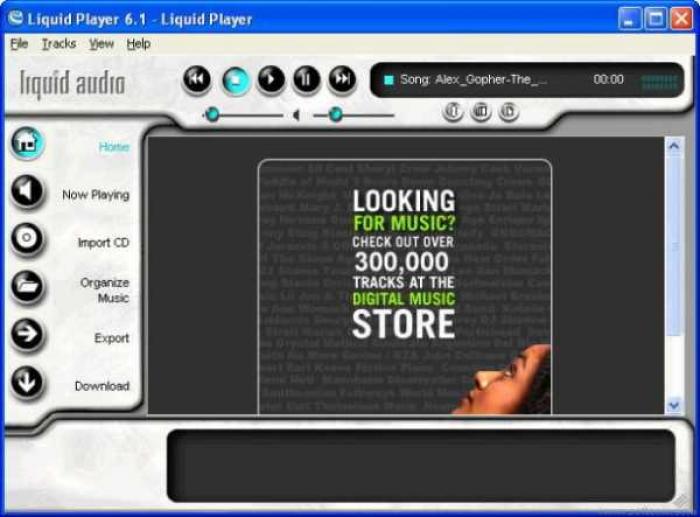
Task: Minimize the Liquid Player window
Action: pyautogui.click(x=629, y=20)
